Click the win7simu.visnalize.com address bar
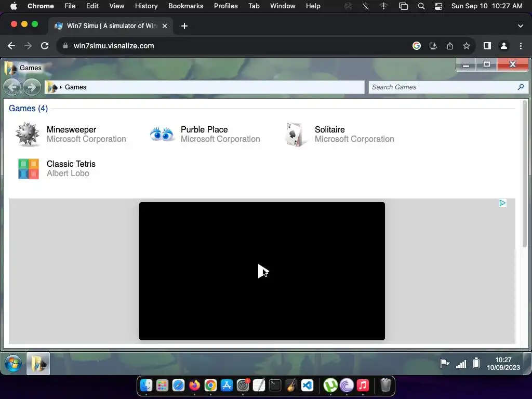 (114, 46)
